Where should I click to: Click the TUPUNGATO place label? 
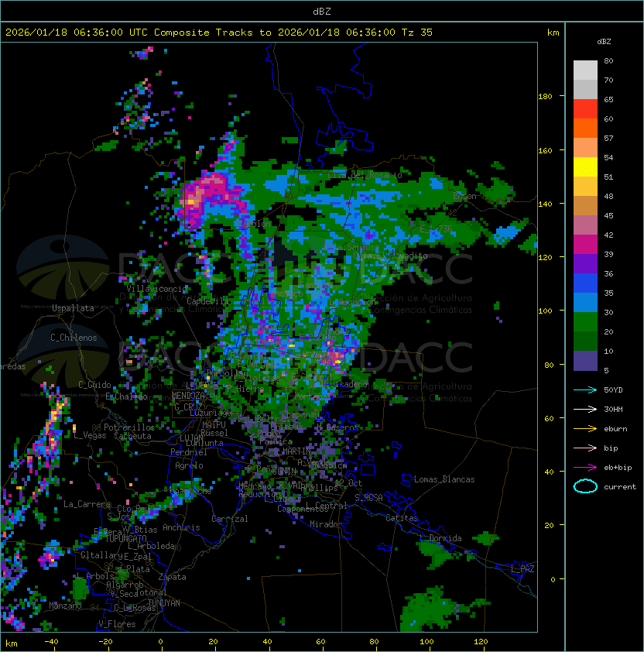click(x=125, y=538)
